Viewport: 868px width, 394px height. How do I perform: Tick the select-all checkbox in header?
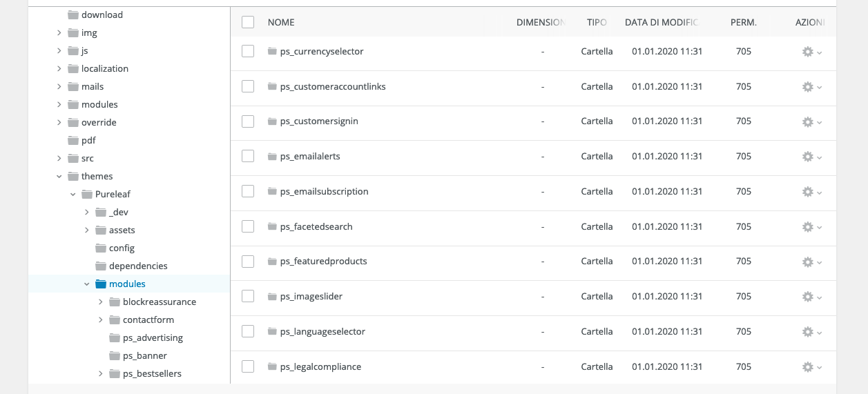click(x=248, y=23)
